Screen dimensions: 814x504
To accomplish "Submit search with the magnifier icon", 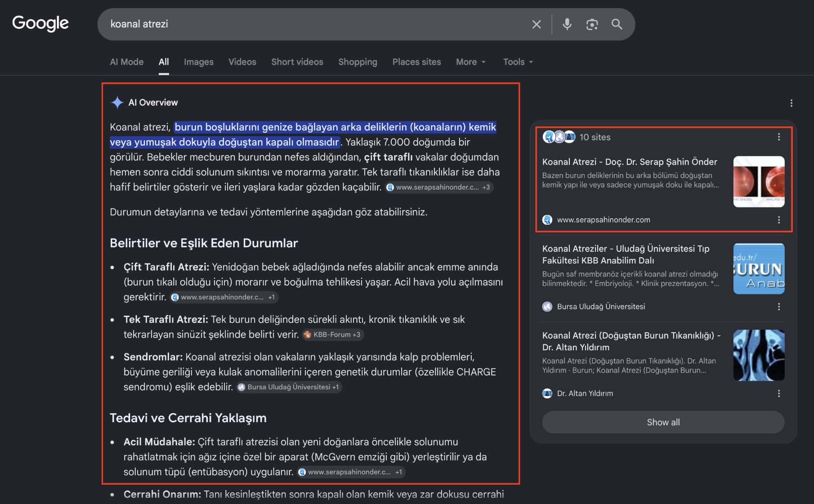I will [x=617, y=24].
